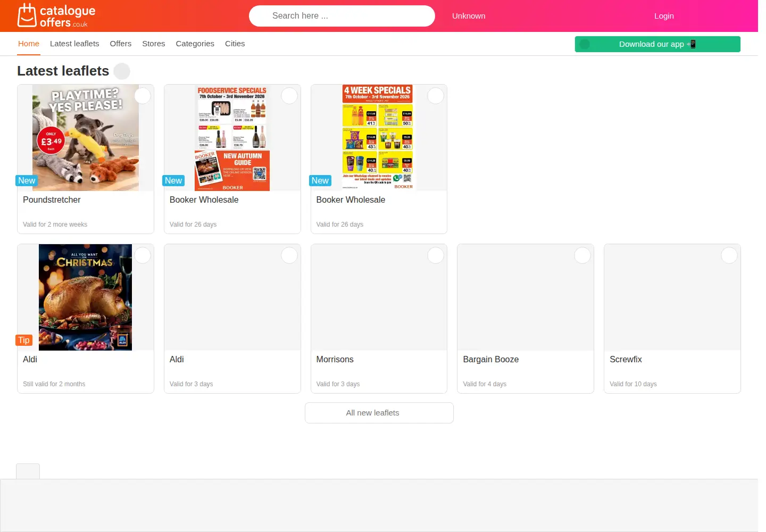
Task: Click Valid for 2 more weeks text
Action: pyautogui.click(x=55, y=225)
